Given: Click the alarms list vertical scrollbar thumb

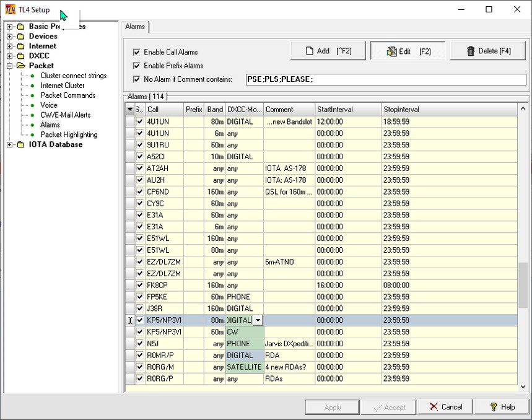Looking at the screenshot, I should (x=523, y=286).
